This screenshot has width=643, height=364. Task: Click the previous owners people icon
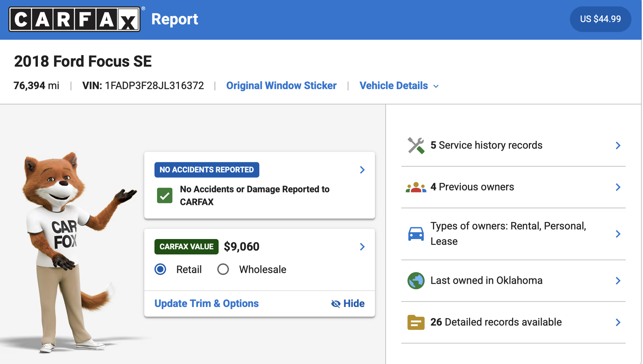[x=416, y=187]
